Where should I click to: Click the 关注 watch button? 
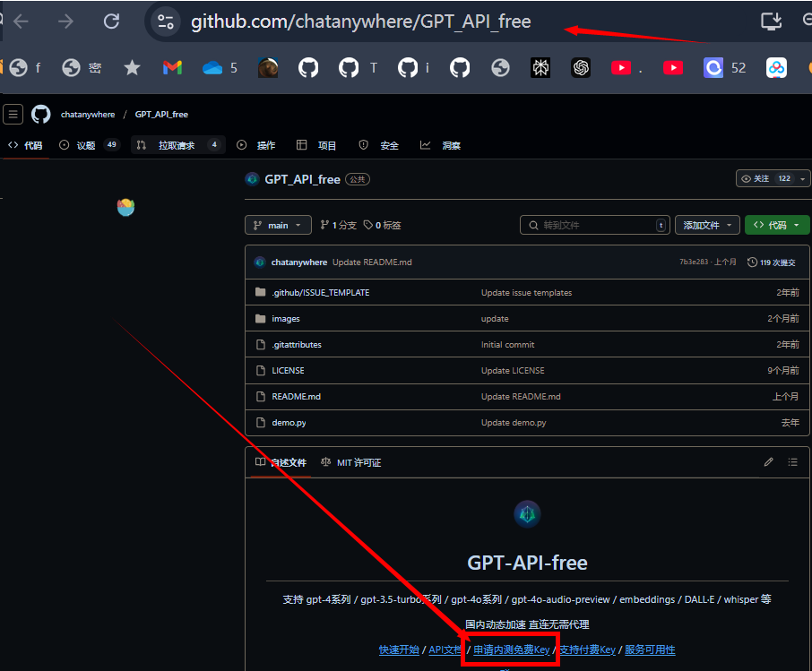766,178
